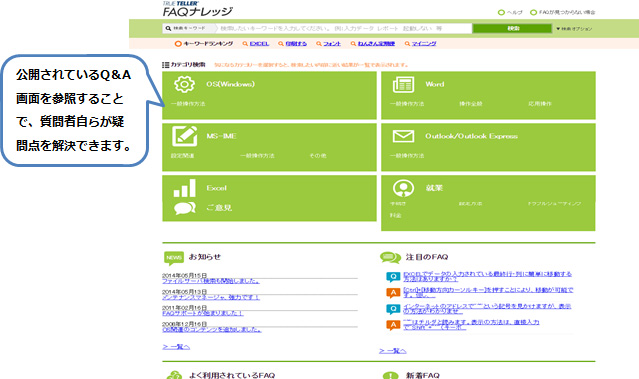The height and width of the screenshot is (379, 639).
Task: Open the インターネットのアドレス question link
Action: [487, 309]
